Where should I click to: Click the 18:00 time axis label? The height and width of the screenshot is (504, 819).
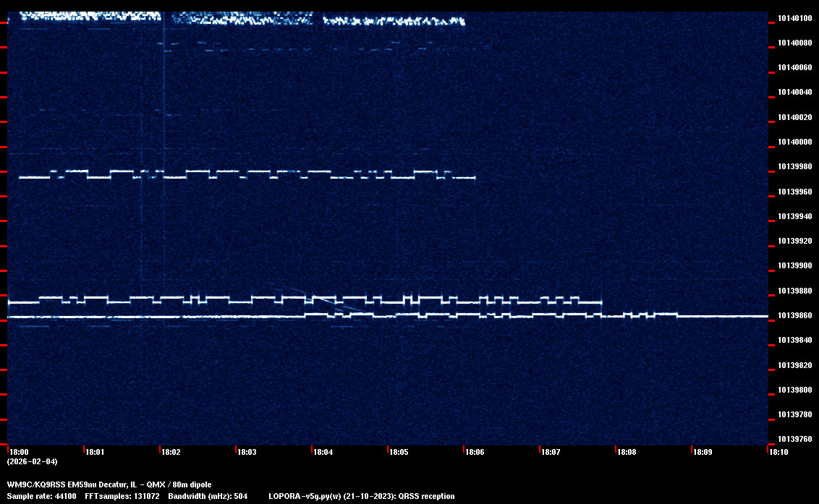(19, 452)
